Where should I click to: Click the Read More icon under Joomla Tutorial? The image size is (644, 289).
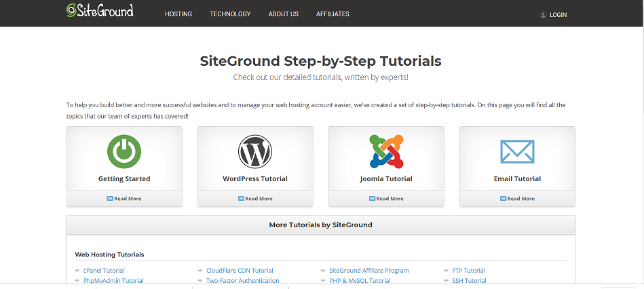point(372,198)
